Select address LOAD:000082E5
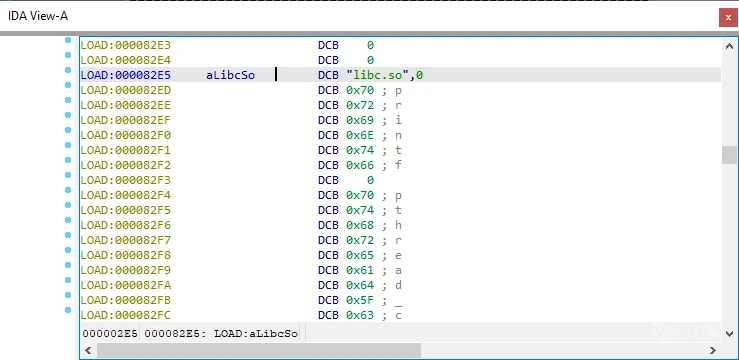 [x=126, y=75]
